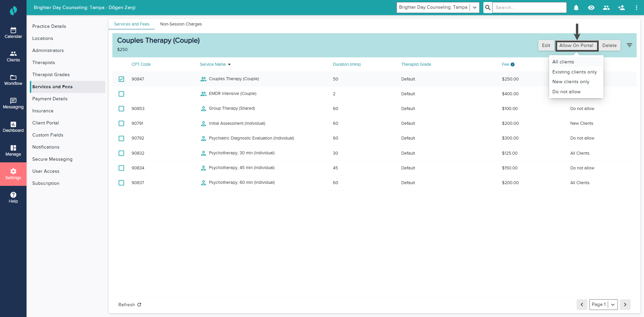Check the Psychotherapy 45 min 90834 checkbox
644x317 pixels.
pos(121,168)
